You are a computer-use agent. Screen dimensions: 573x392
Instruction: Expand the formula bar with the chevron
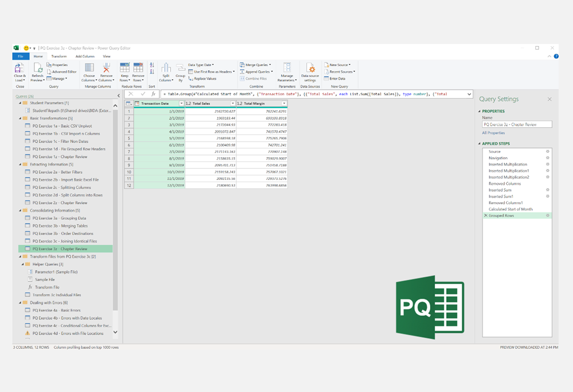[x=469, y=94]
